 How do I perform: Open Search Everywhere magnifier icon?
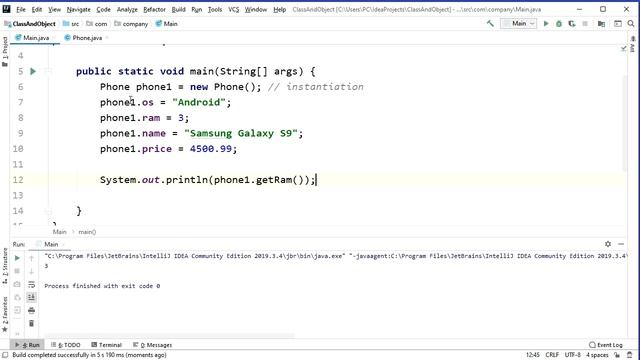[631, 24]
